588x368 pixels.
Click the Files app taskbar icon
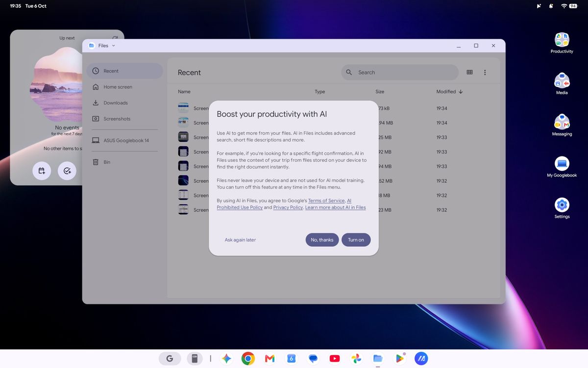click(x=378, y=359)
